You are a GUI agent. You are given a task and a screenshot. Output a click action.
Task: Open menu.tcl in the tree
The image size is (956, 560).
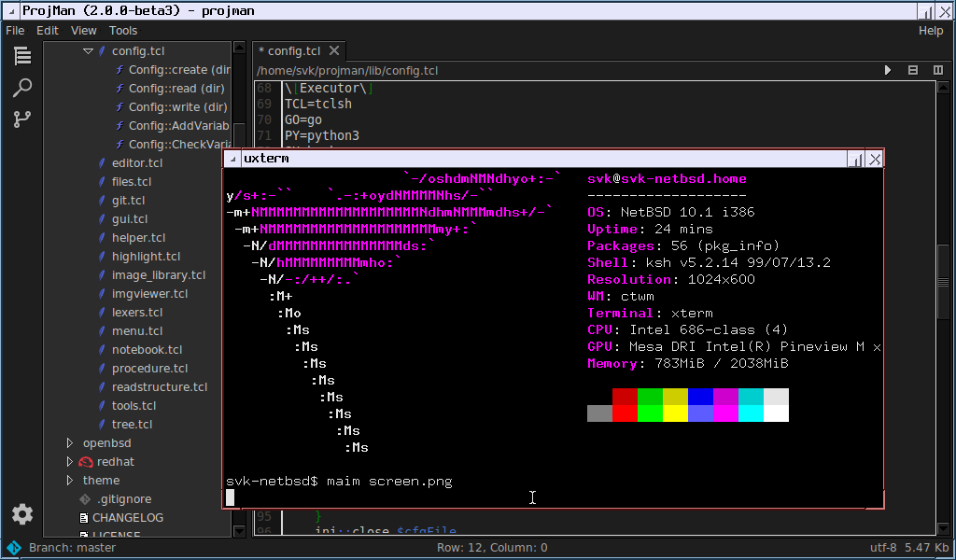point(137,331)
